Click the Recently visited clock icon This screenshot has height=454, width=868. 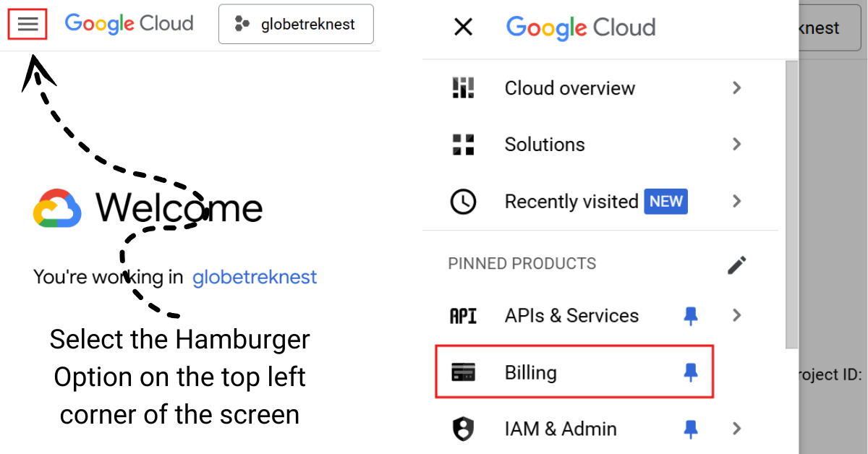click(463, 201)
